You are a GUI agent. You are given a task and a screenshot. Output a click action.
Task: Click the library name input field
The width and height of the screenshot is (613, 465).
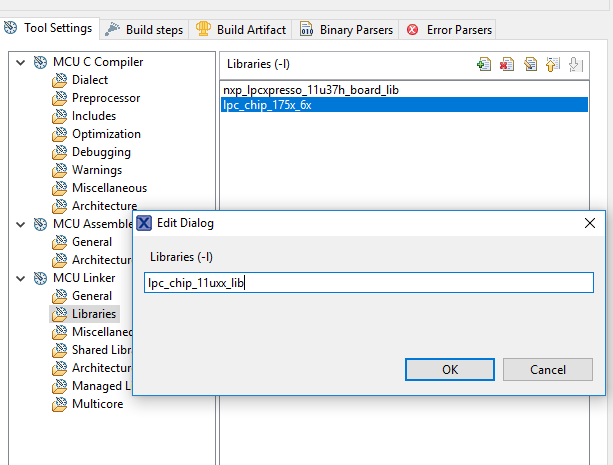(x=369, y=282)
